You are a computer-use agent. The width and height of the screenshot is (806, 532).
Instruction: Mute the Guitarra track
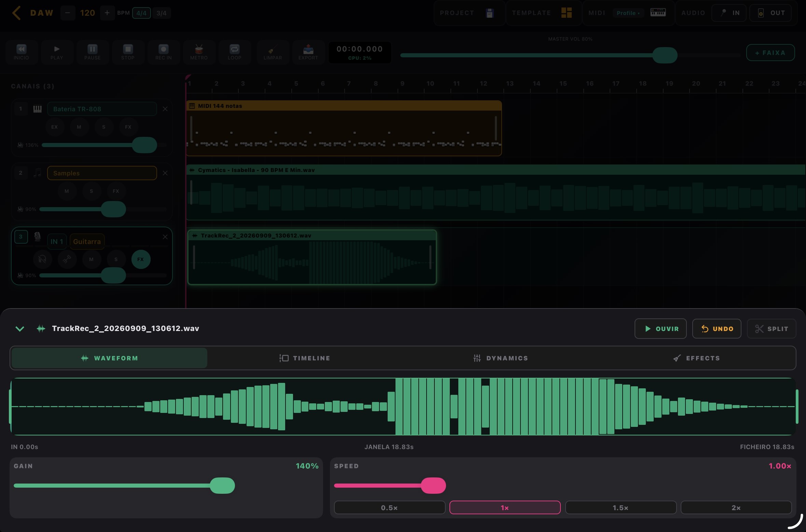91,259
